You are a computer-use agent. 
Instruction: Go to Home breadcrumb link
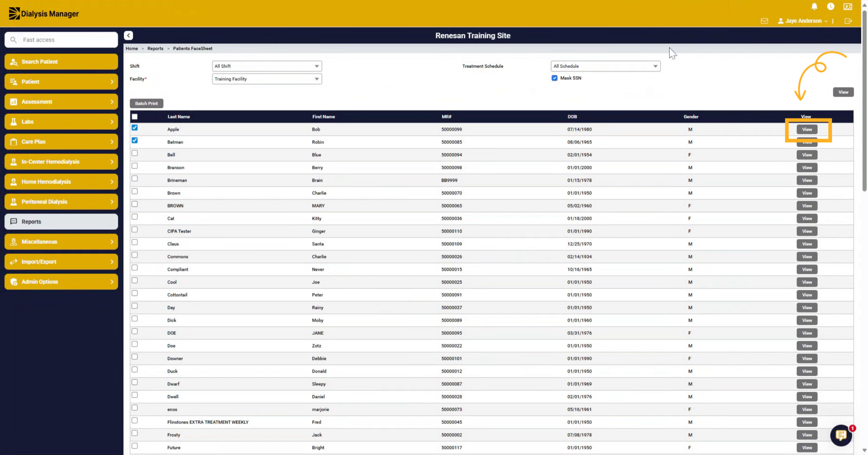pyautogui.click(x=132, y=49)
